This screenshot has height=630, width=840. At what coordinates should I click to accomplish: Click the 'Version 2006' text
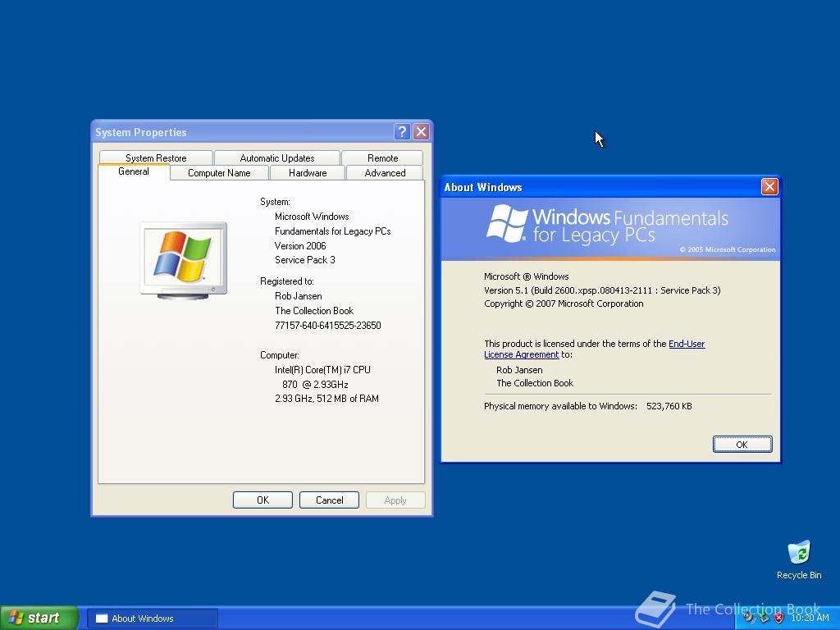[x=300, y=246]
